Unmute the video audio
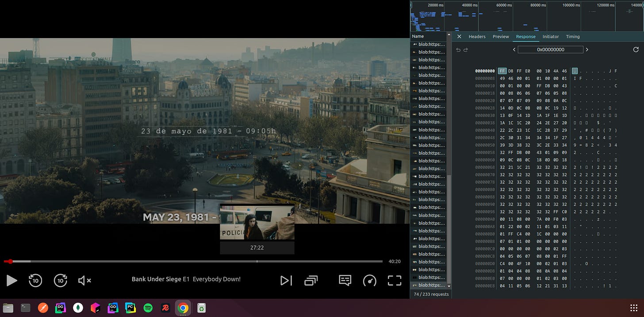 [x=84, y=280]
